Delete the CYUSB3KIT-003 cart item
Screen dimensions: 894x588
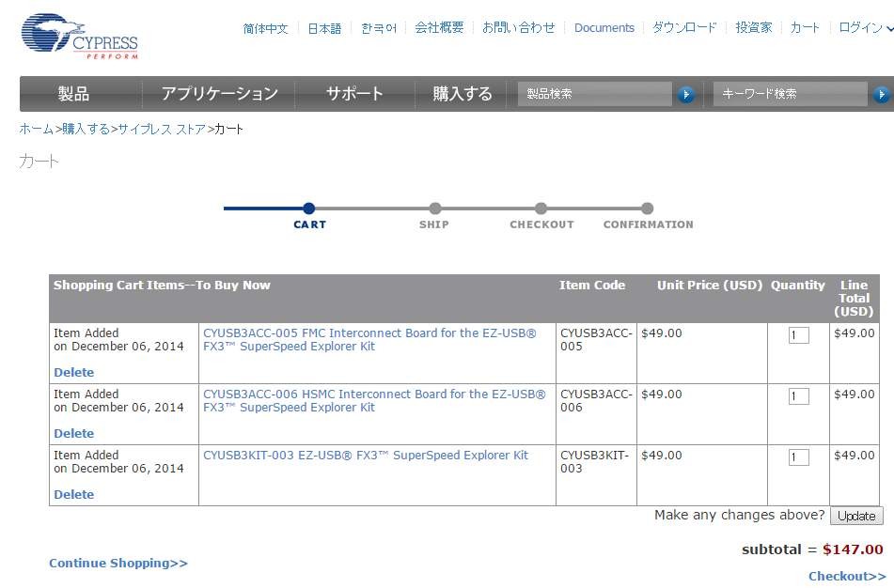click(x=74, y=494)
